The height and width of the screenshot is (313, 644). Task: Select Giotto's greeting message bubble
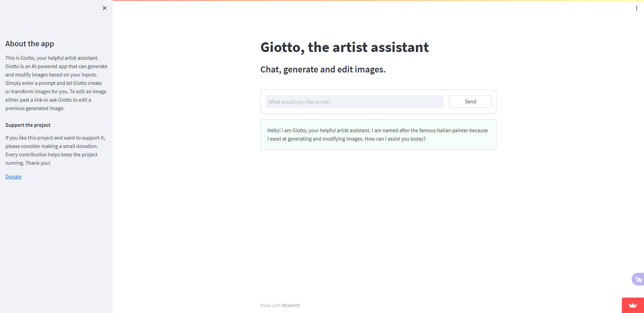pos(378,134)
